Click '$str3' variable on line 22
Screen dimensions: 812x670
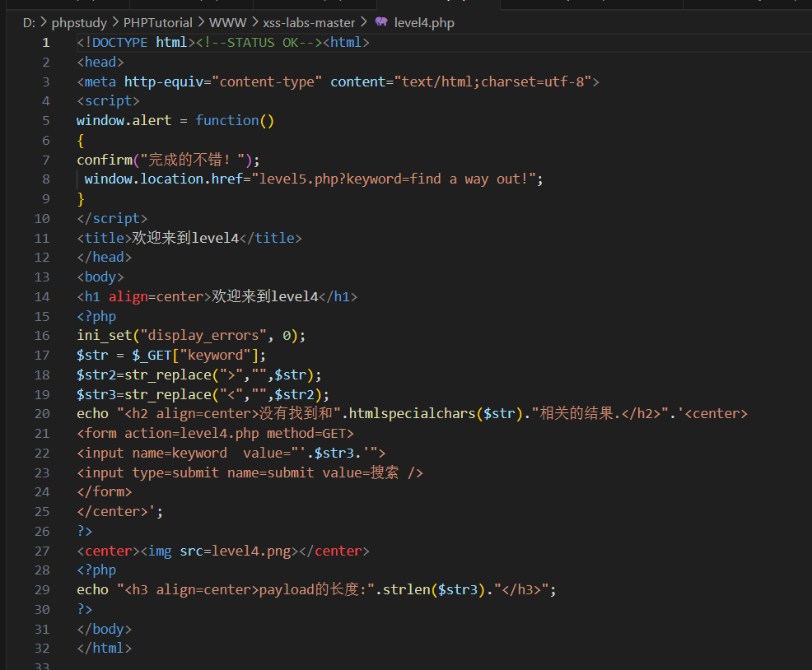[334, 453]
